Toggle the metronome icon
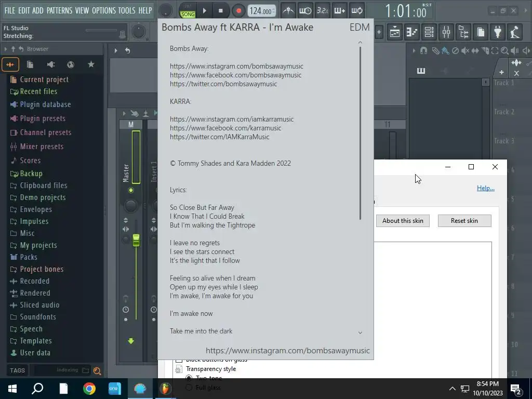Viewport: 532px width, 399px height. [x=288, y=10]
